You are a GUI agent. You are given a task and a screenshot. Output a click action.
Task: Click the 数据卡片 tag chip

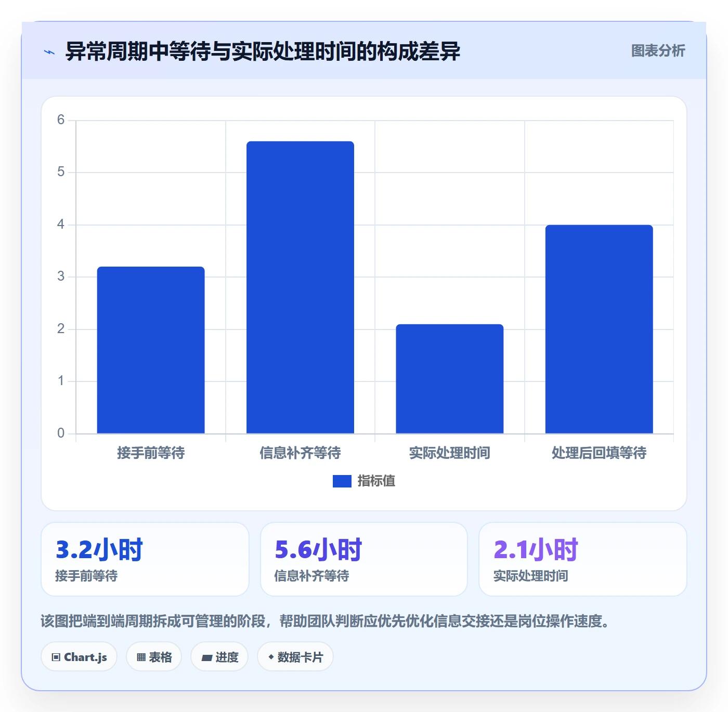click(x=295, y=657)
